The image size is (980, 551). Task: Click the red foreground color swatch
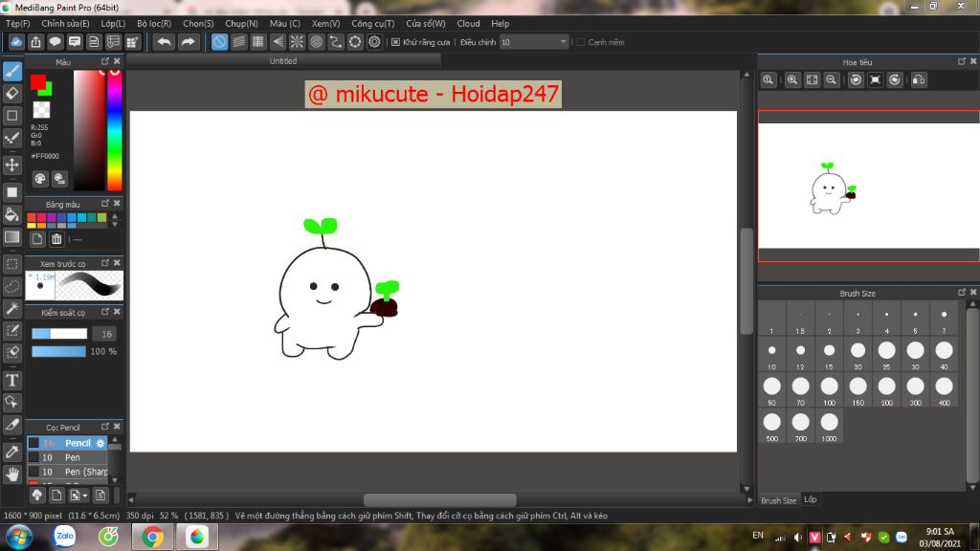37,81
